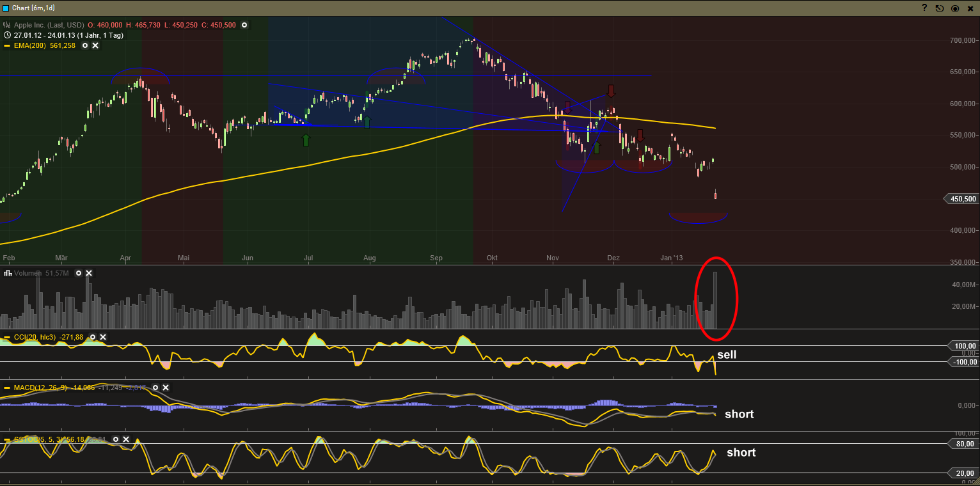The image size is (980, 486).
Task: Click the clock icon beside the date range
Action: click(7, 36)
